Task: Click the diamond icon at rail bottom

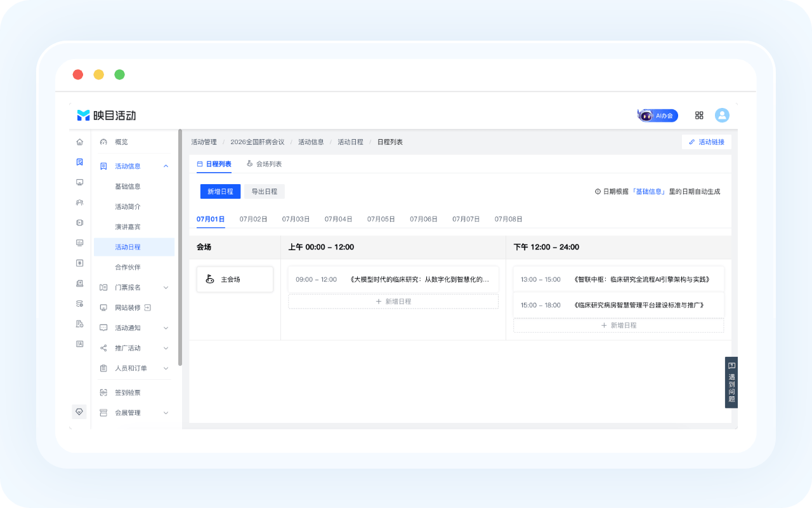Action: [79, 411]
